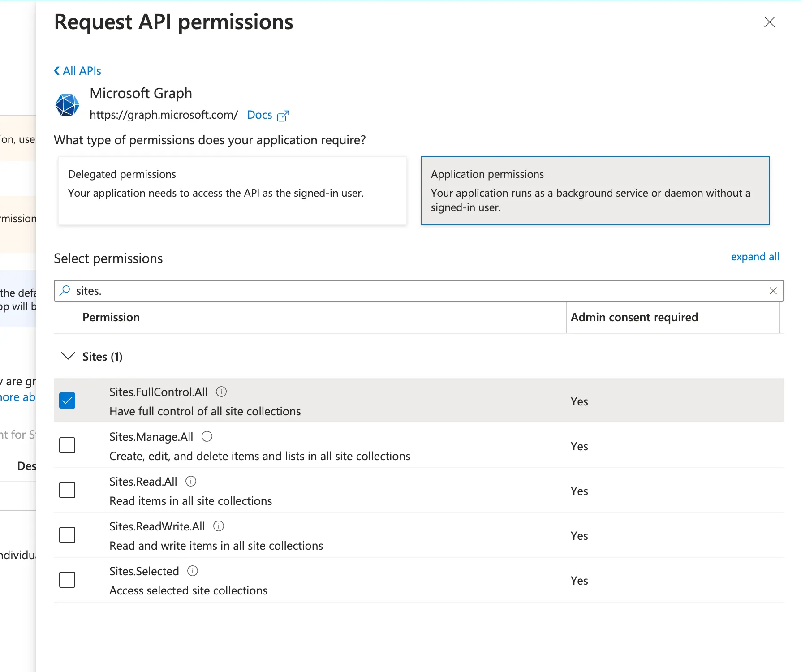Go back to All APIs
This screenshot has width=801, height=672.
78,71
